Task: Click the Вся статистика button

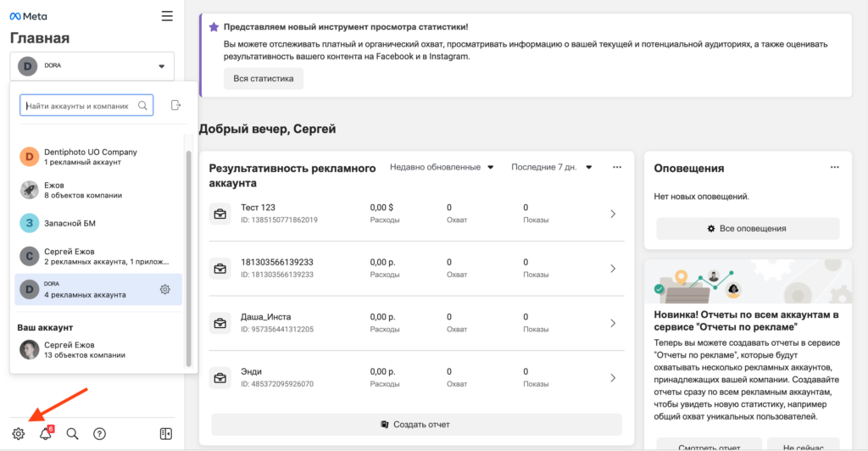Action: [x=264, y=79]
